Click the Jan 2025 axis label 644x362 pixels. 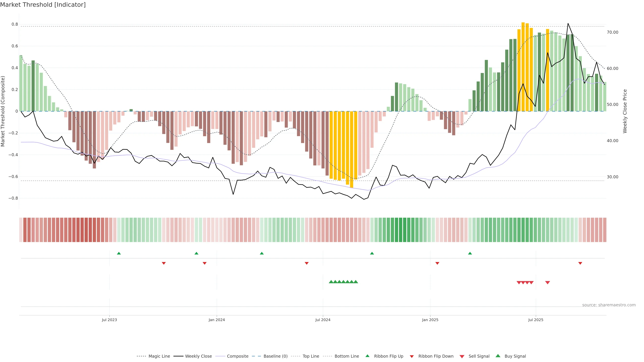(430, 320)
